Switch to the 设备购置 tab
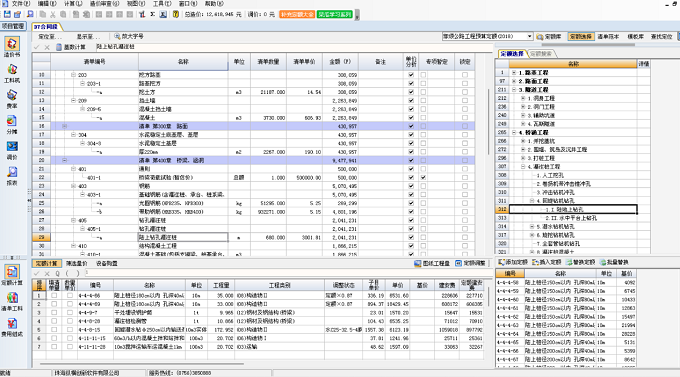680x377 pixels. (107, 263)
